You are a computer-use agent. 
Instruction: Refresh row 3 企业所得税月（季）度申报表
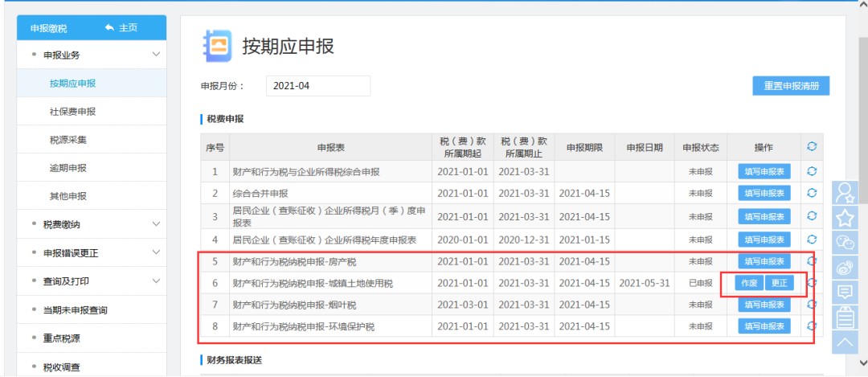pos(812,216)
